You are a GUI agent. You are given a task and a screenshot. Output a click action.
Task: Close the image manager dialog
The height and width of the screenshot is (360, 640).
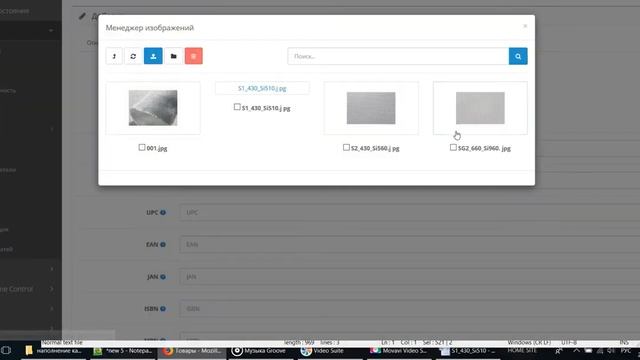tap(525, 26)
